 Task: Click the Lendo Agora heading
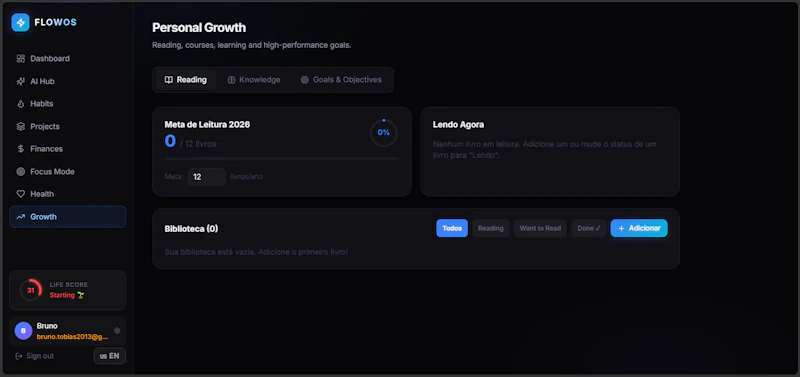[x=458, y=124]
